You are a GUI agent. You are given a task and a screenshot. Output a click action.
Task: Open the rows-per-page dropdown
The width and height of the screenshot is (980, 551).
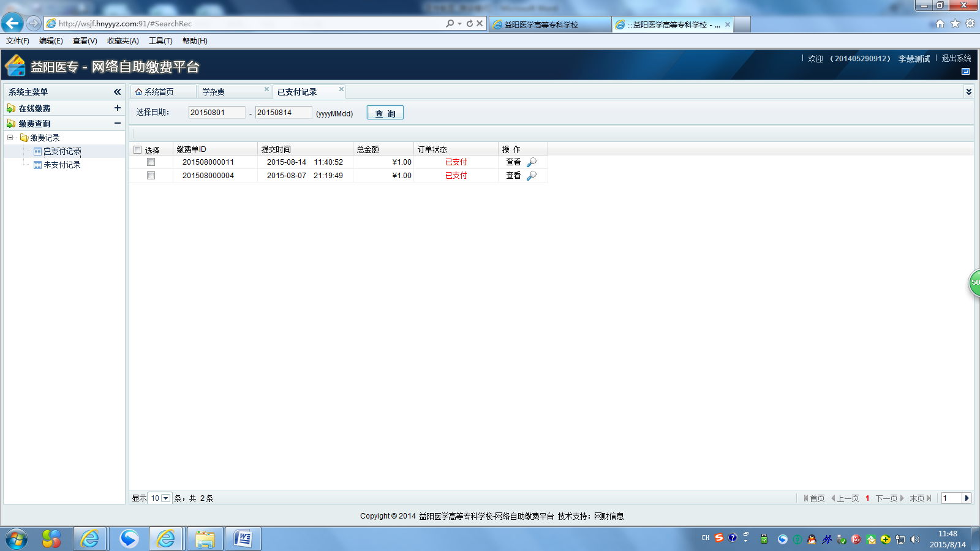[165, 498]
